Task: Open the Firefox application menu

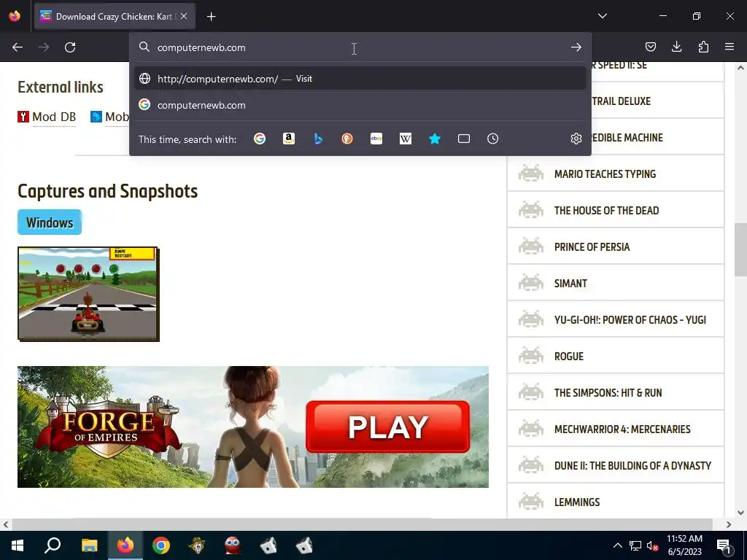Action: coord(729,47)
